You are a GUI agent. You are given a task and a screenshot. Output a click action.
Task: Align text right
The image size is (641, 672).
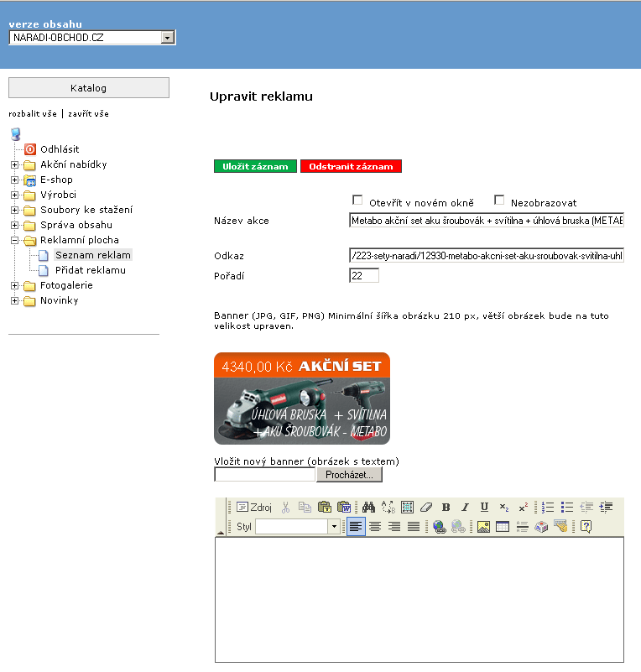(x=394, y=526)
